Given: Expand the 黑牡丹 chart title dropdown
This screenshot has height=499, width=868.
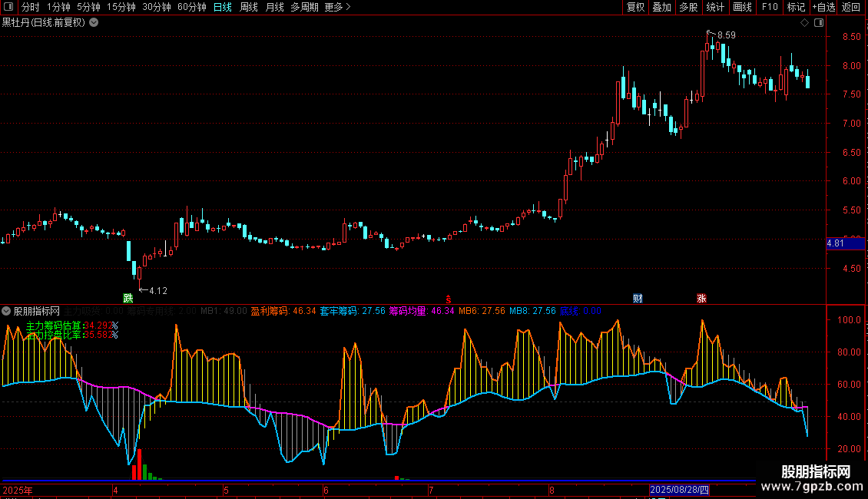Looking at the screenshot, I should tap(94, 22).
